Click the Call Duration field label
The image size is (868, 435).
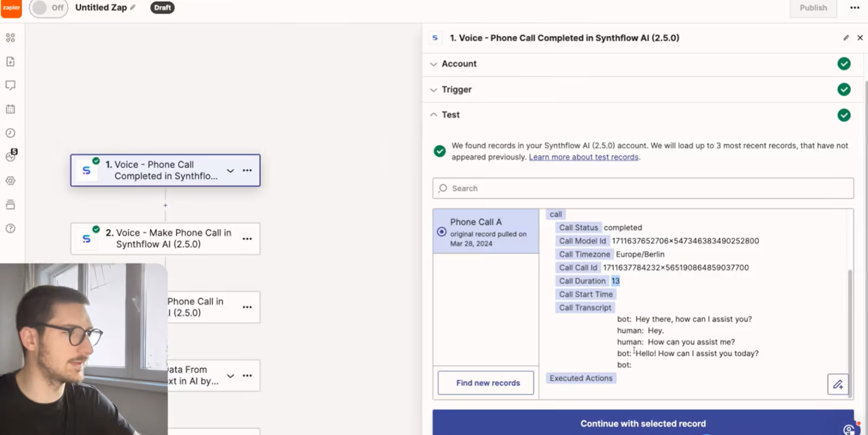pyautogui.click(x=582, y=281)
